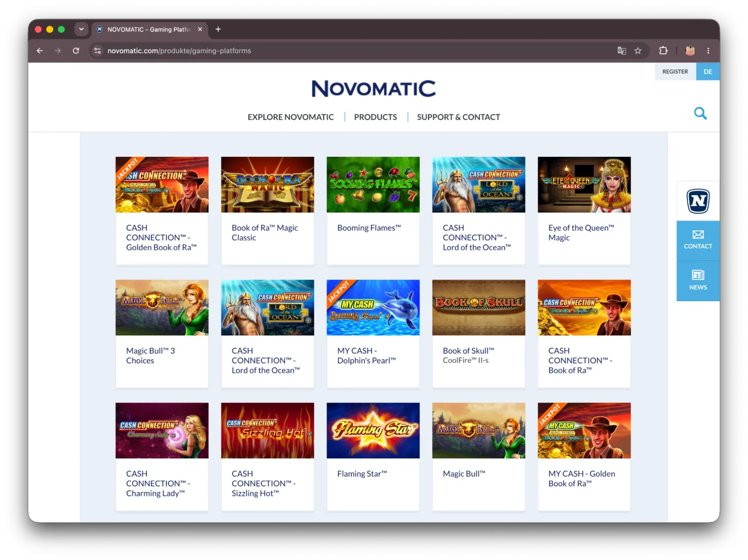Viewport: 748px width, 560px height.
Task: Expand the tab search dropdown arrow
Action: pos(81,29)
